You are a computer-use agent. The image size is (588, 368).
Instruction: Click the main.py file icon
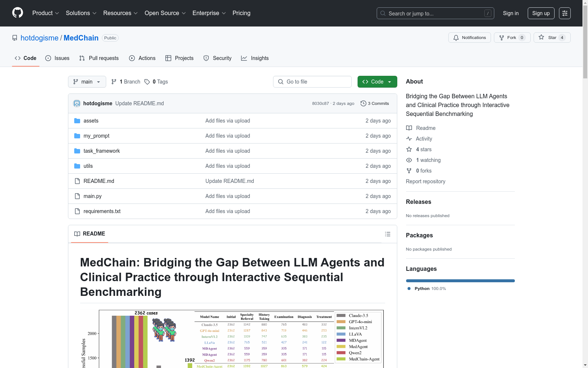(77, 196)
